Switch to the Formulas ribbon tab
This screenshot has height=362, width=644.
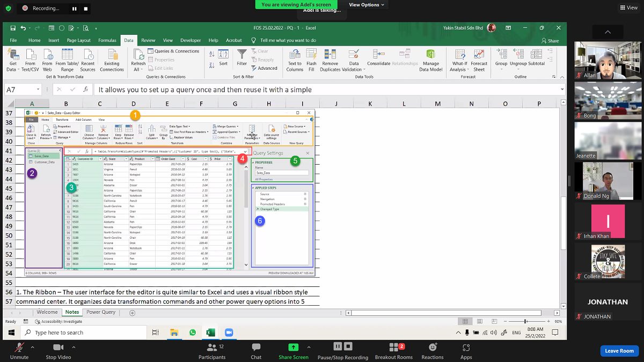tap(107, 40)
